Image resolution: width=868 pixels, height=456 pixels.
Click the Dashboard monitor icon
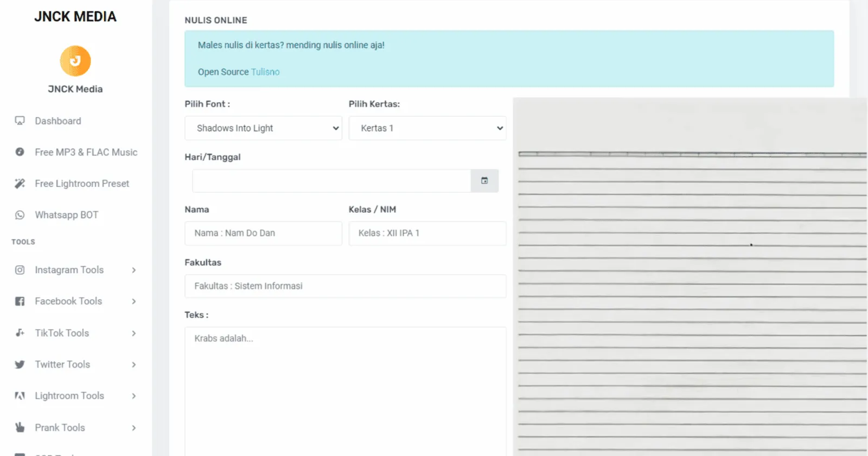[20, 121]
